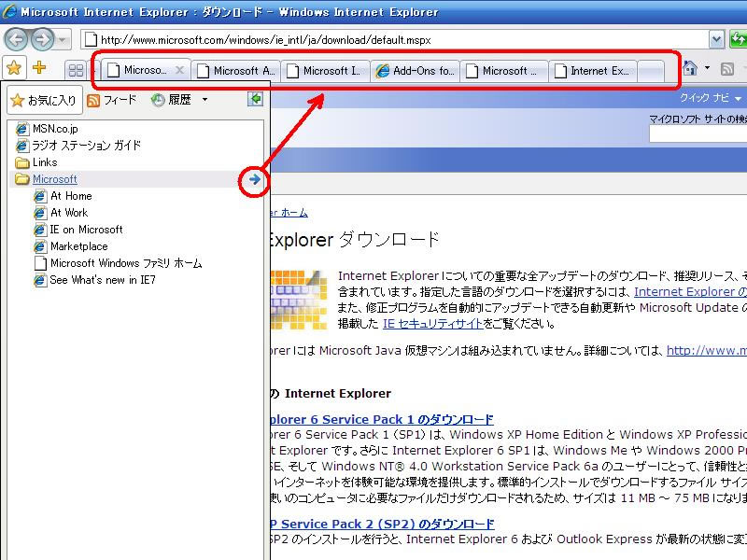Image resolution: width=747 pixels, height=560 pixels.
Task: Refresh the page with the green button
Action: click(739, 40)
